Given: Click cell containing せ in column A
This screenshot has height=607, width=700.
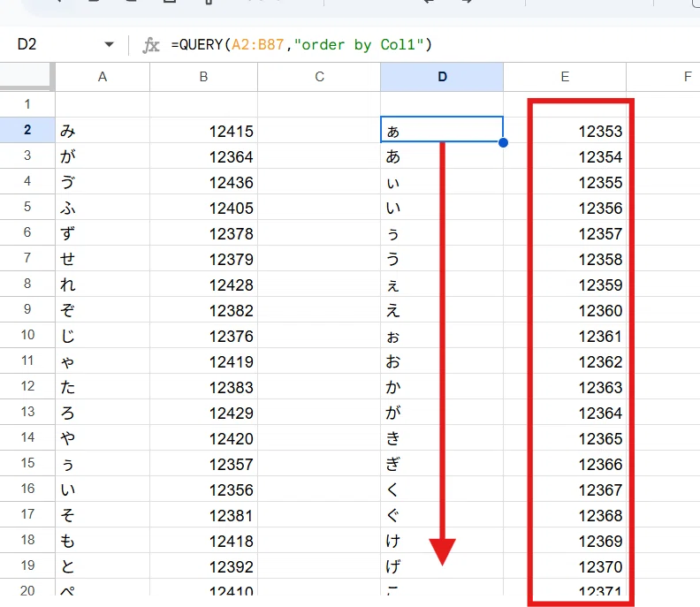Looking at the screenshot, I should 103,258.
